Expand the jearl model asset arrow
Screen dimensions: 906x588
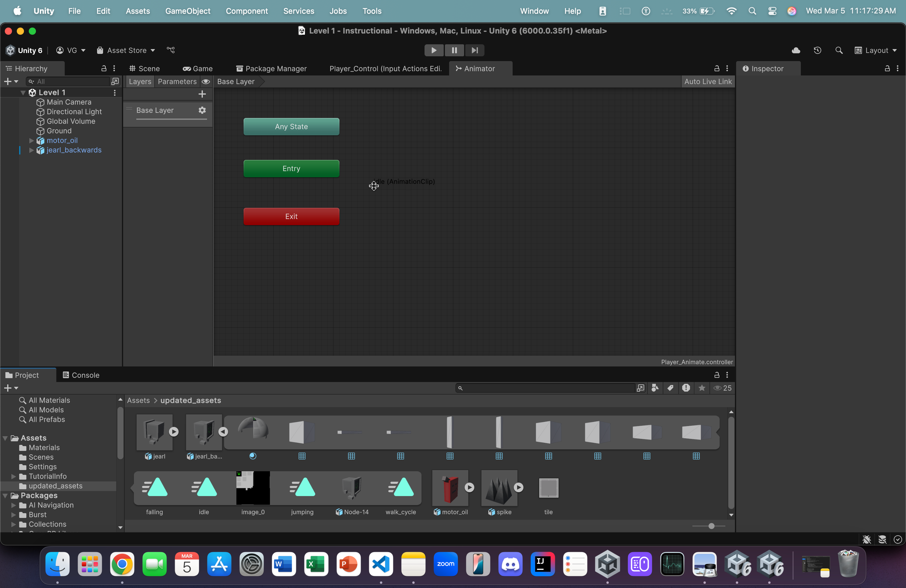click(173, 432)
